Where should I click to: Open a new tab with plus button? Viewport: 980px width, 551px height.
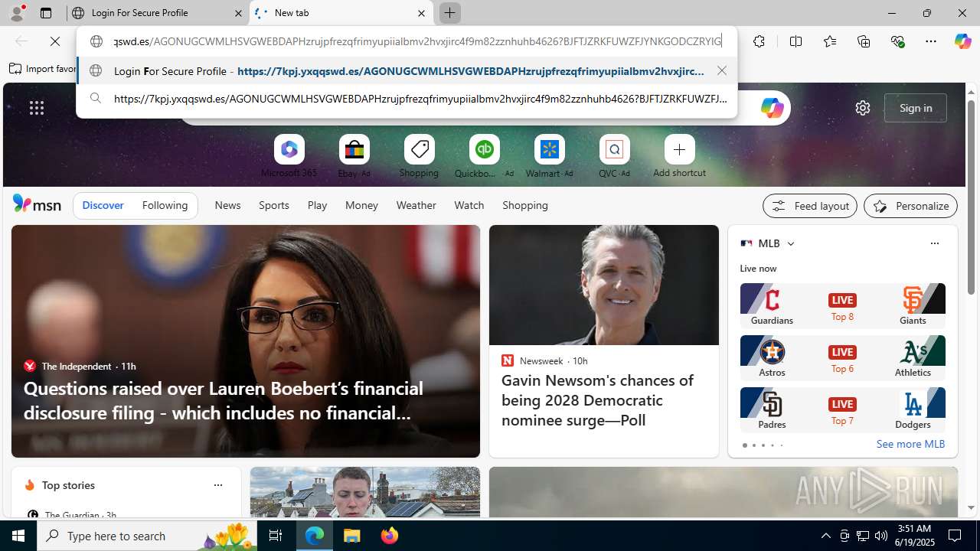point(450,13)
